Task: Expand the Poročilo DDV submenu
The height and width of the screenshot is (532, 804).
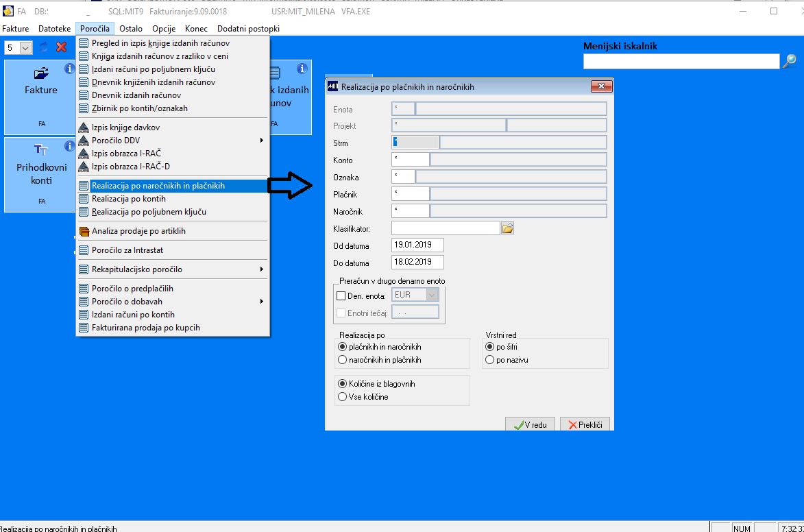Action: click(x=172, y=140)
